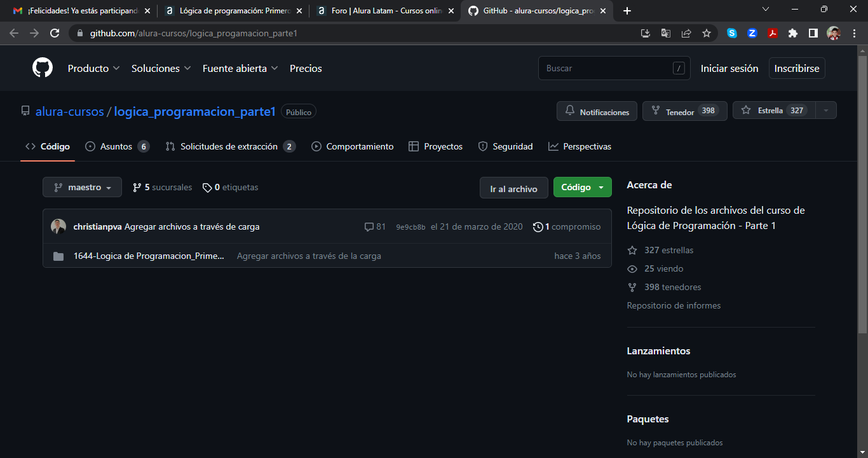Viewport: 868px width, 458px height.
Task: Open the Chrome profile avatar
Action: tap(834, 33)
